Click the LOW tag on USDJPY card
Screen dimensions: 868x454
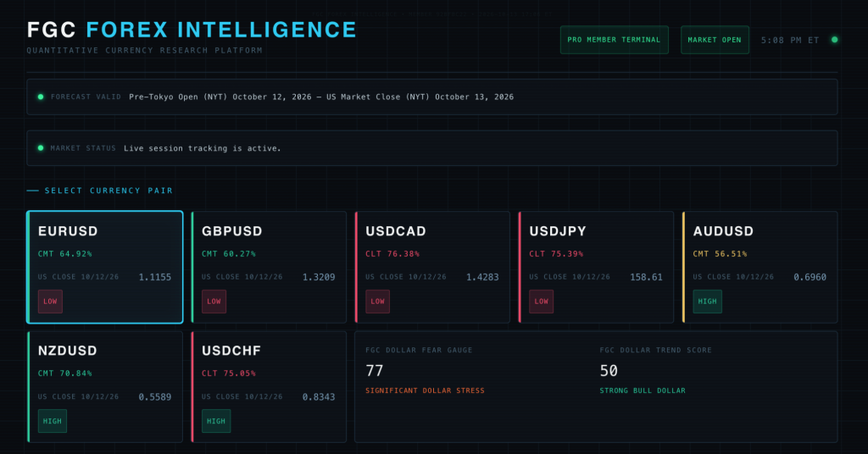(x=542, y=302)
